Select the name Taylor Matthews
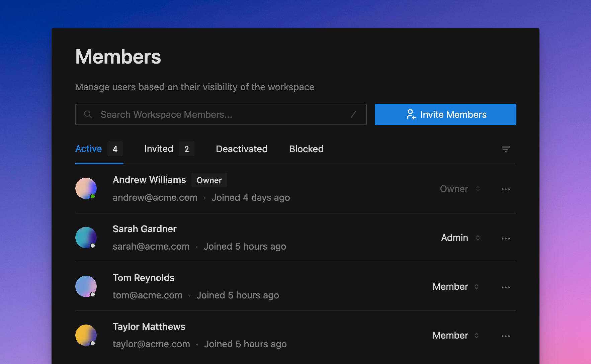 coord(149,327)
